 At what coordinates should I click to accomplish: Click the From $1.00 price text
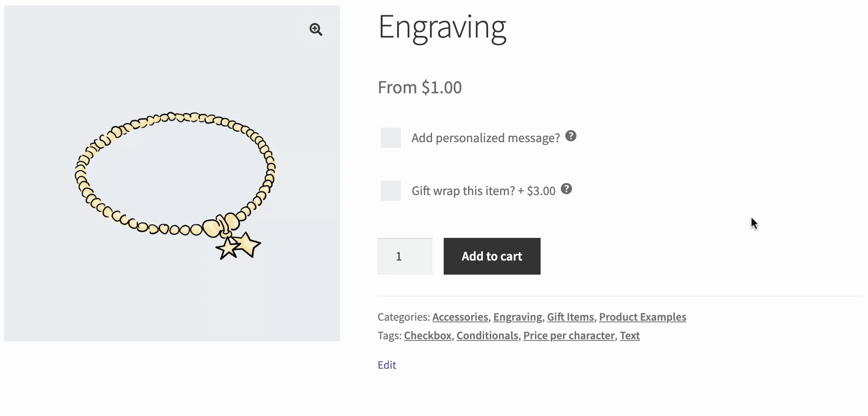point(419,88)
